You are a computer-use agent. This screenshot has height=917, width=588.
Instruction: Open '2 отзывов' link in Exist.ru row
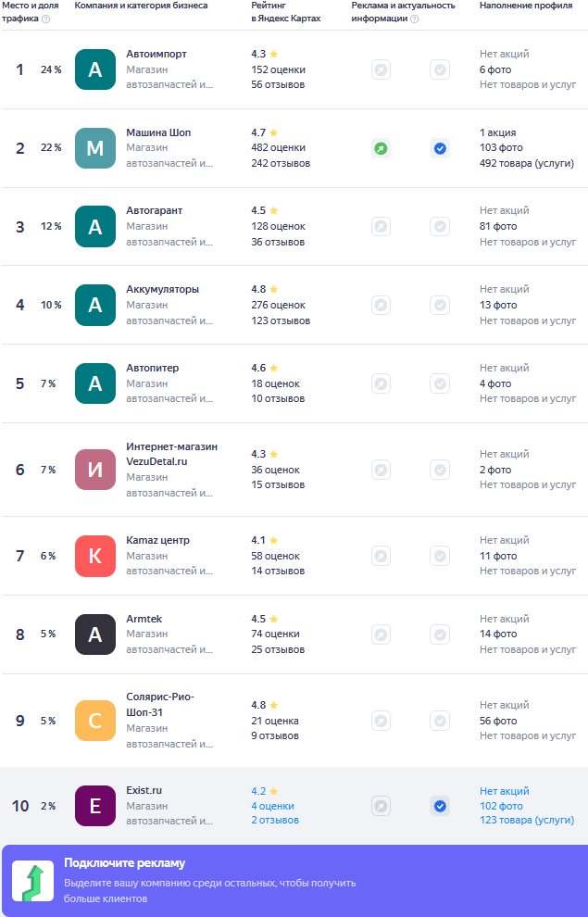click(x=275, y=820)
